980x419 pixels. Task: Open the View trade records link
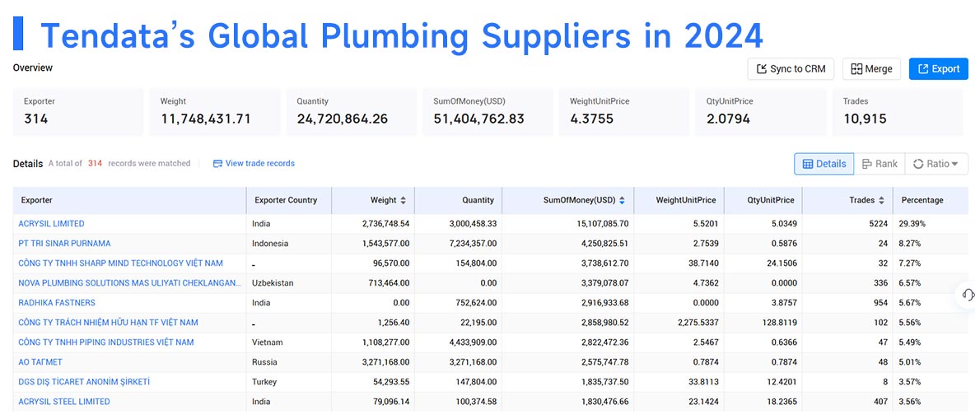point(254,164)
